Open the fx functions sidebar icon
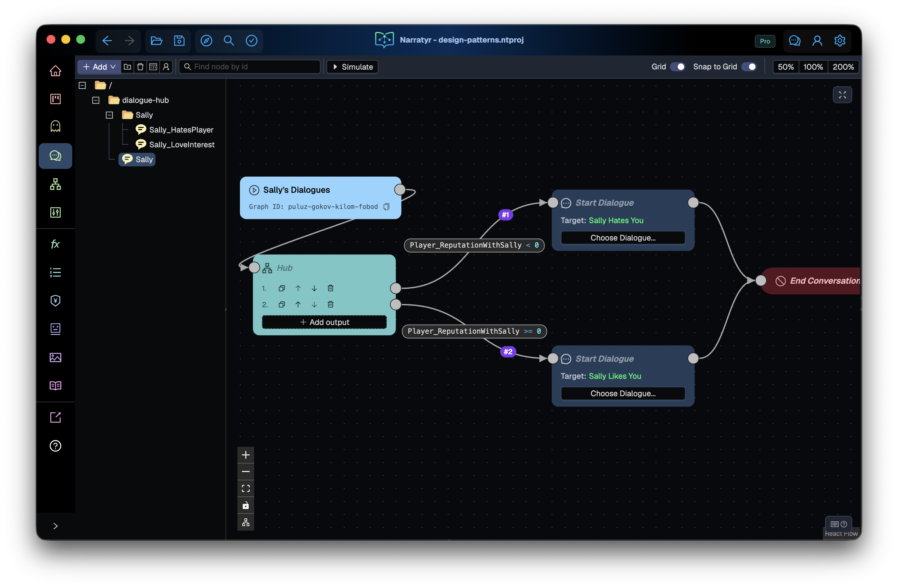Viewport: 898px width, 588px height. pyautogui.click(x=55, y=244)
